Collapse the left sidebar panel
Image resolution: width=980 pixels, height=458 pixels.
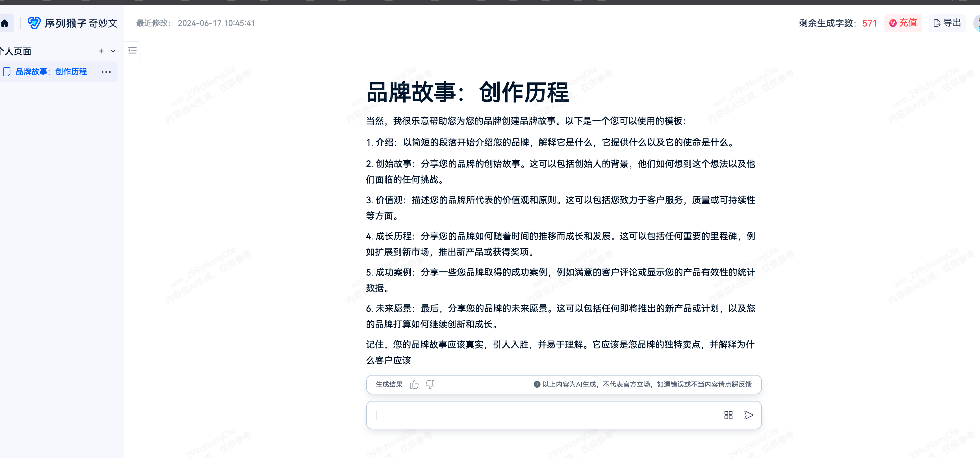pyautogui.click(x=133, y=50)
